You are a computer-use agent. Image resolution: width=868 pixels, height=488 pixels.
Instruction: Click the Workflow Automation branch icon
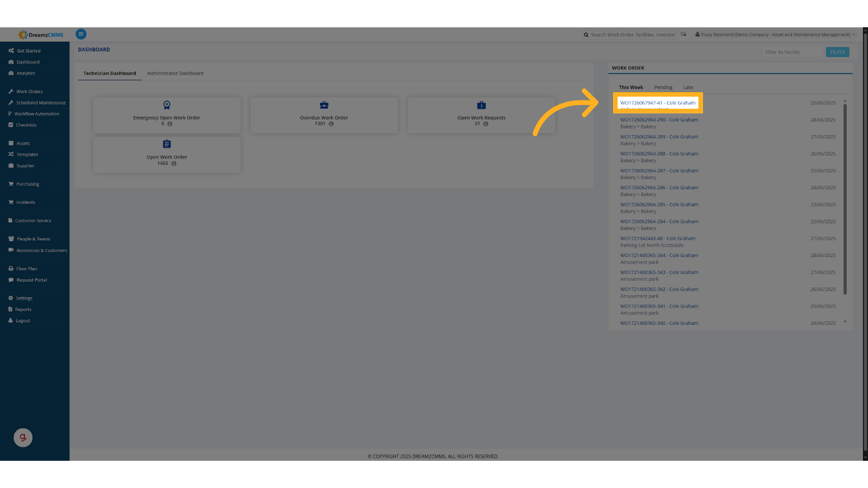pyautogui.click(x=10, y=114)
